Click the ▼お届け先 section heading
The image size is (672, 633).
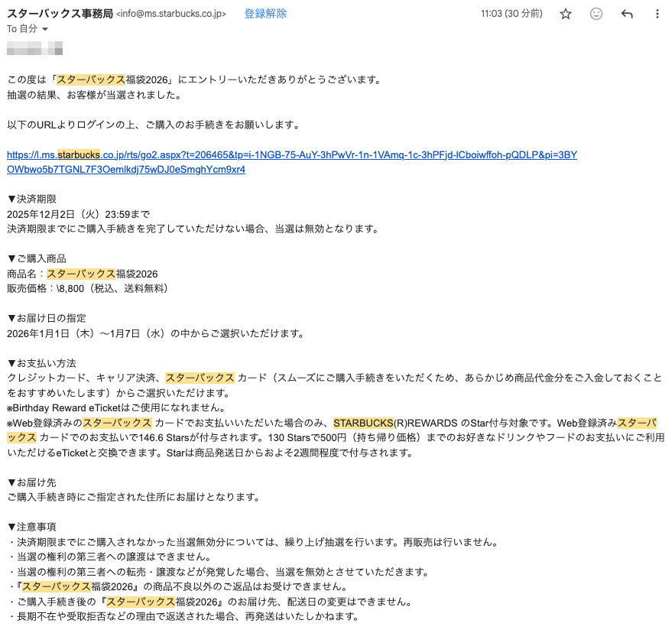click(x=31, y=482)
